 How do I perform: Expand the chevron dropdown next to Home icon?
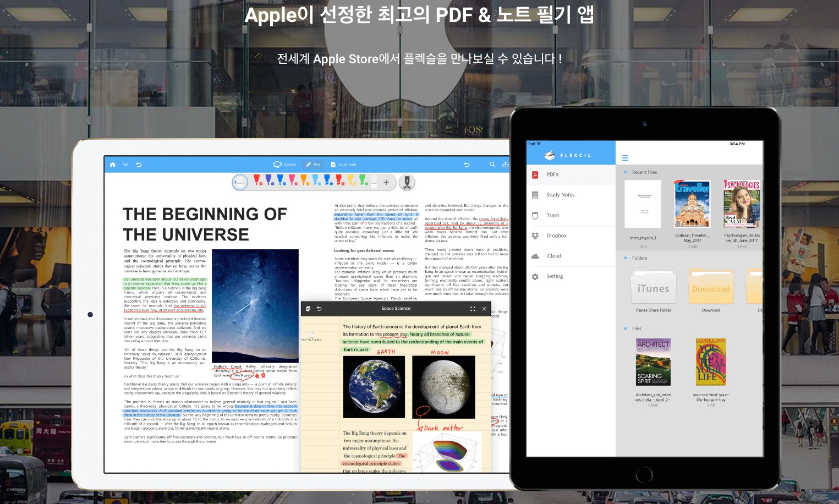(125, 165)
